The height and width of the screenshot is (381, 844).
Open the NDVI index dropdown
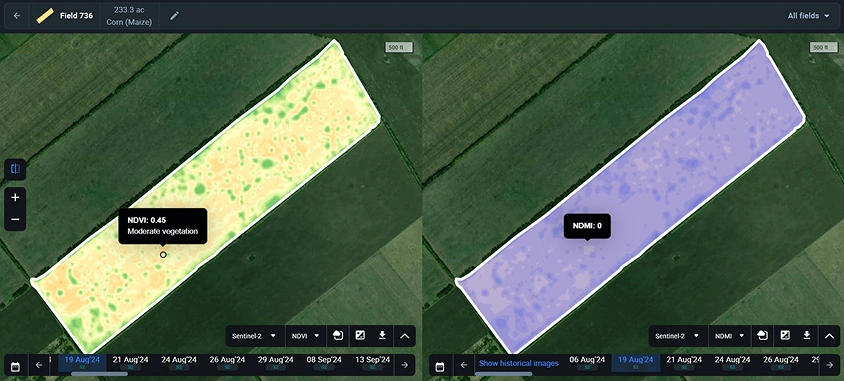pos(305,336)
